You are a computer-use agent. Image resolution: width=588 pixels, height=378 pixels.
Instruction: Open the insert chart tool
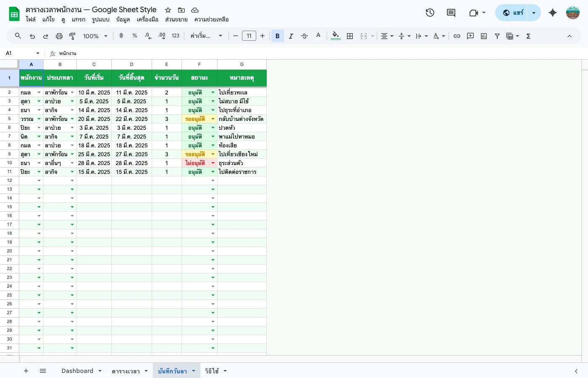[x=483, y=36]
